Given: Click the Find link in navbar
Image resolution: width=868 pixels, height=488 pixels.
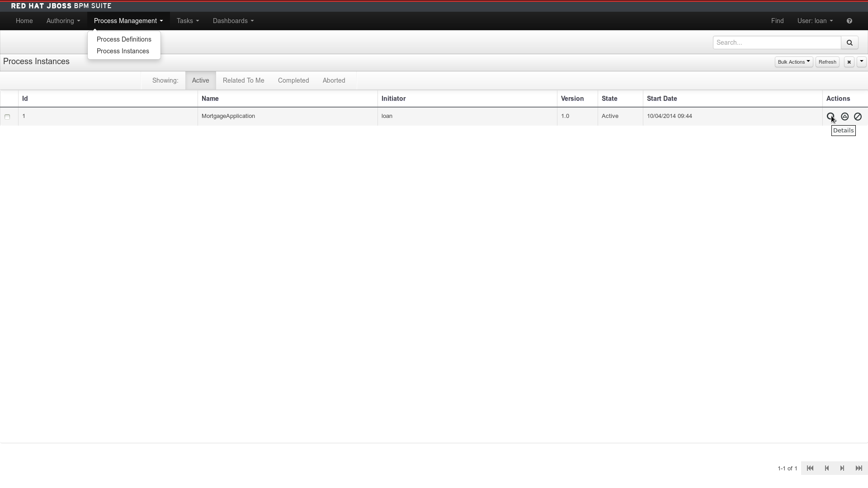Looking at the screenshot, I should coord(777,21).
